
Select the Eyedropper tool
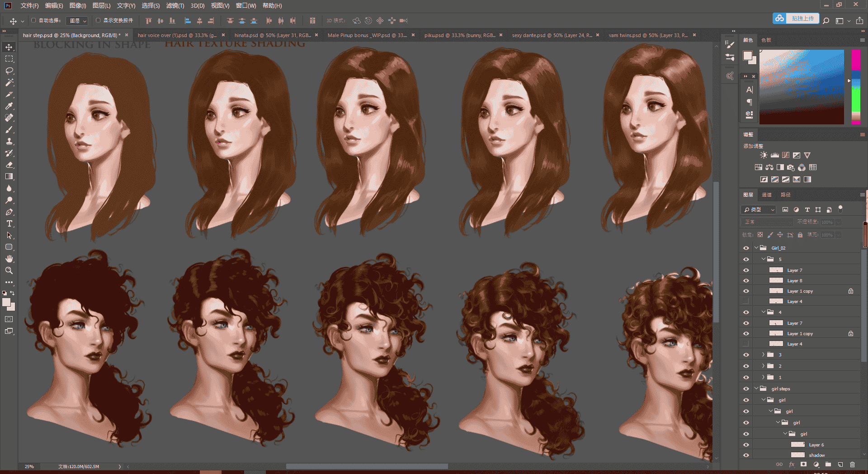click(9, 106)
